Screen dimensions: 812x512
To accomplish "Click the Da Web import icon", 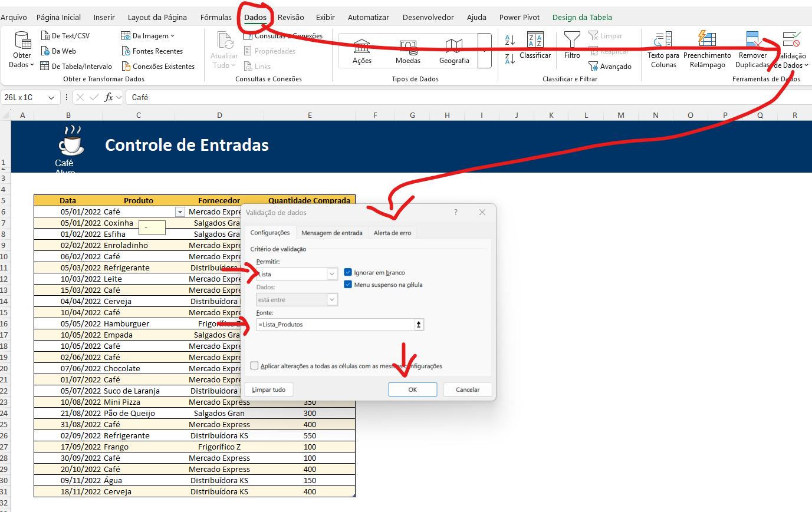I will (x=45, y=51).
